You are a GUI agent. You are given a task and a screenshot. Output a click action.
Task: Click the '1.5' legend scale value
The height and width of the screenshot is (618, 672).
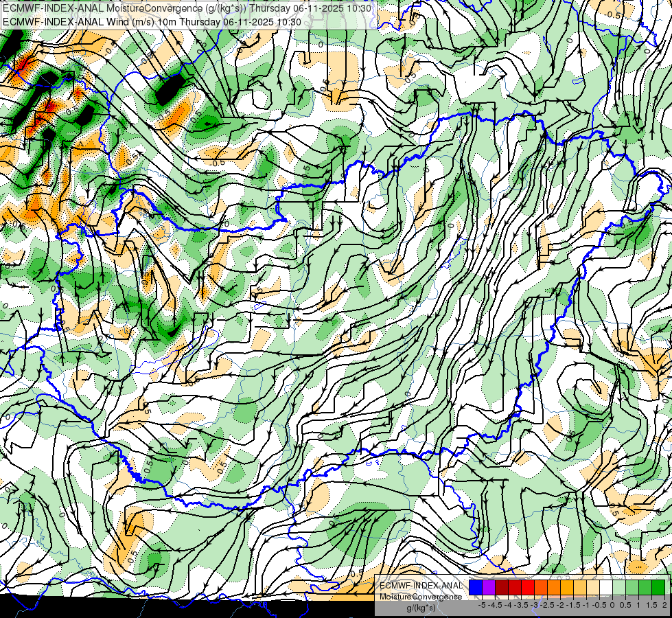(x=651, y=605)
